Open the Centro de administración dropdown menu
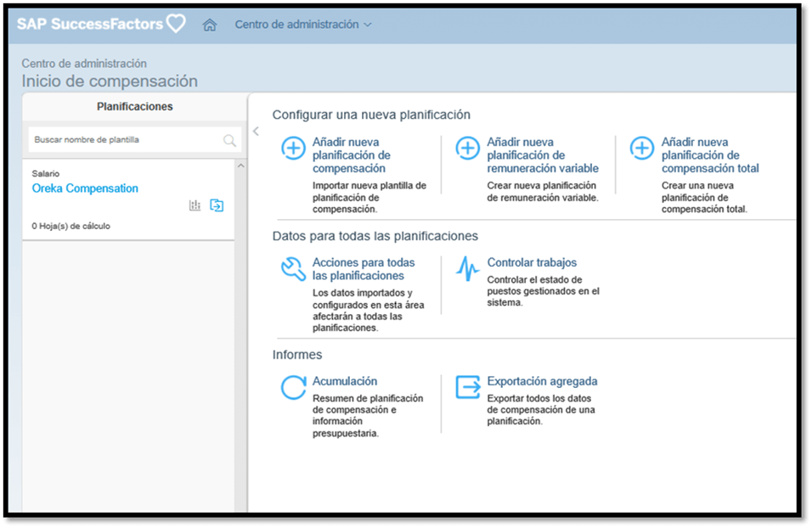Screen dimensions: 812x528 pos(303,25)
